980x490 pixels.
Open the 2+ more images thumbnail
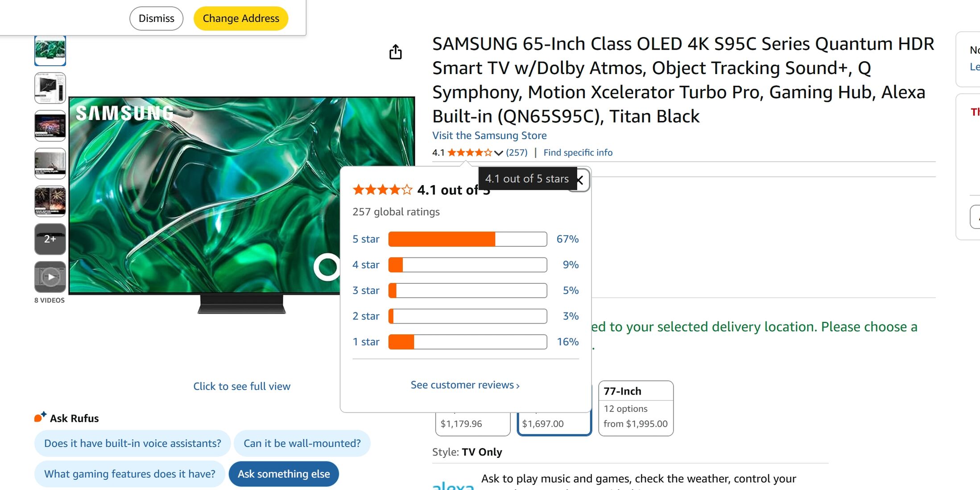point(50,239)
